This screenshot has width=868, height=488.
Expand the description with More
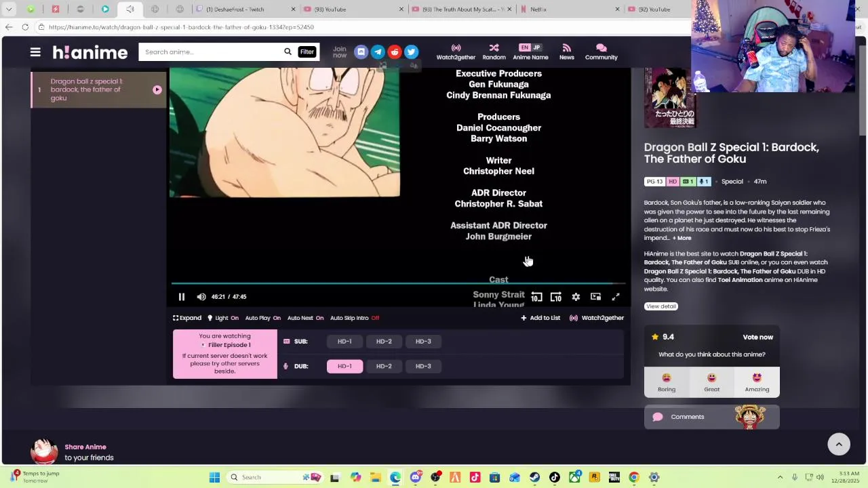point(682,238)
